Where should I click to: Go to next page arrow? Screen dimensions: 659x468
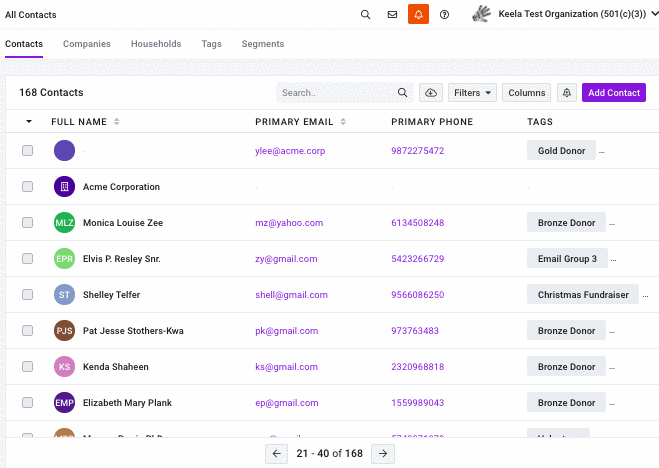tap(383, 454)
